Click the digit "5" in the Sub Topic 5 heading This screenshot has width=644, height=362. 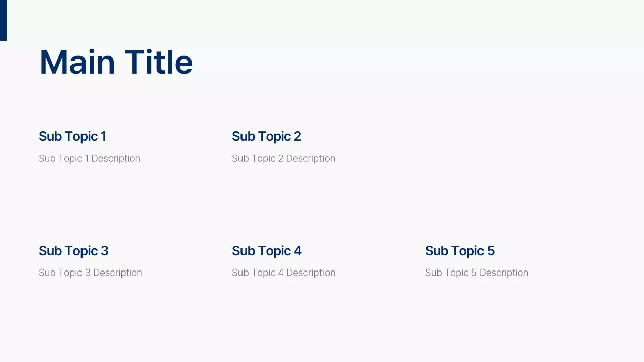click(491, 251)
